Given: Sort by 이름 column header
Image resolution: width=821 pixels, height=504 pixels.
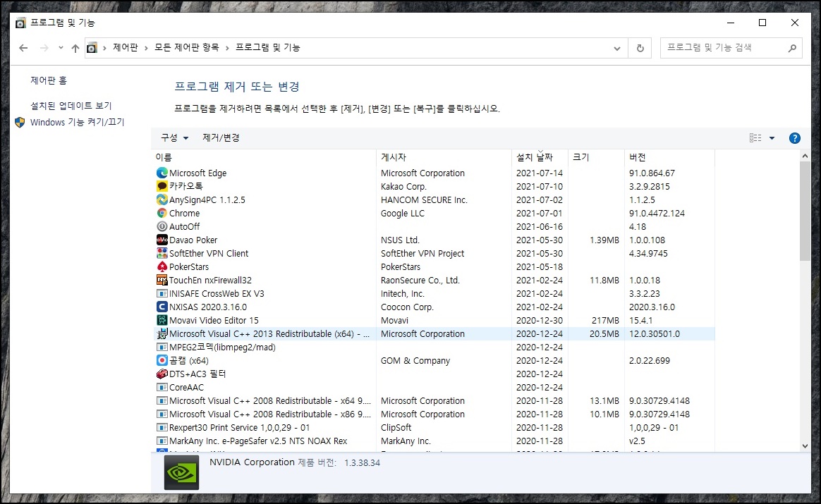Looking at the screenshot, I should tap(264, 157).
